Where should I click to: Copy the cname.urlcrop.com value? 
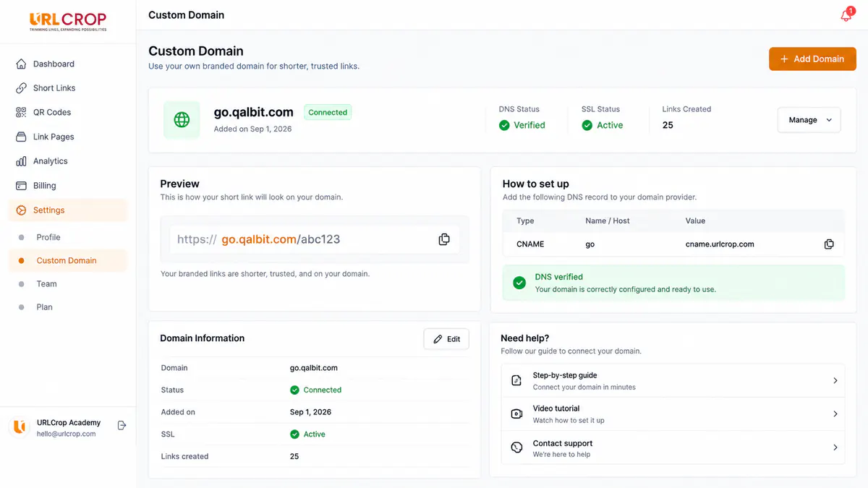click(829, 244)
